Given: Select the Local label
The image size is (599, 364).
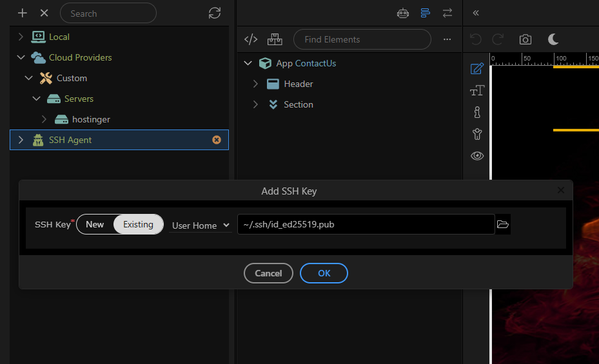Looking at the screenshot, I should tap(59, 37).
